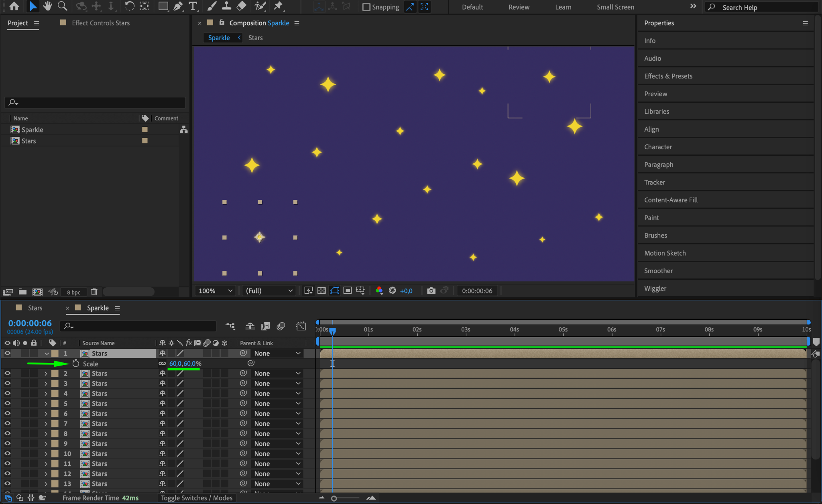
Task: Click the 60,0,60,0% Scale value
Action: (x=185, y=364)
